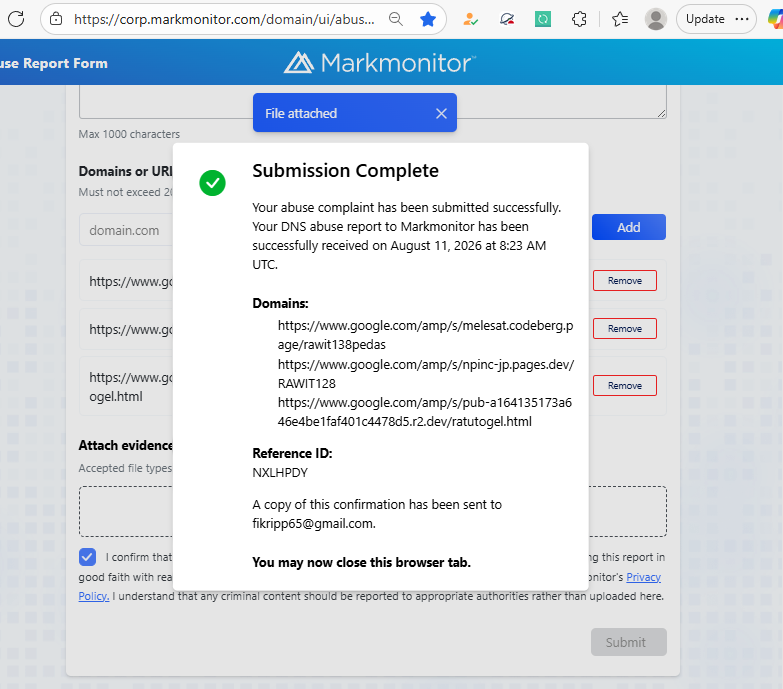The height and width of the screenshot is (689, 783).
Task: Click the reference ID NXLHPDY
Action: (x=280, y=472)
